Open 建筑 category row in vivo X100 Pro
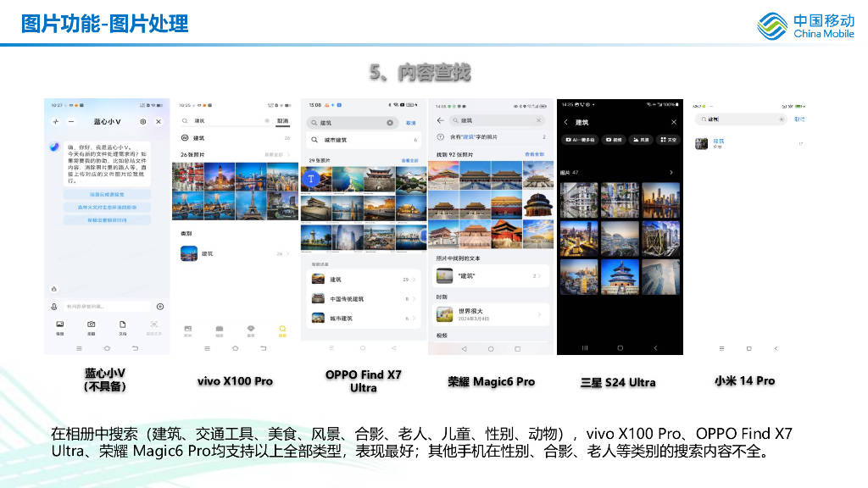The image size is (868, 488). 236,253
